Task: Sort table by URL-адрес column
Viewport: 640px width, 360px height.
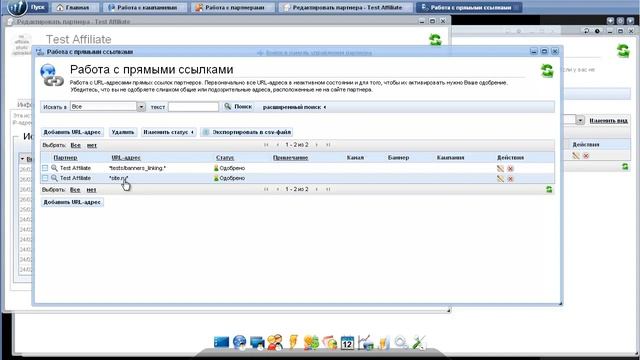Action: click(126, 158)
